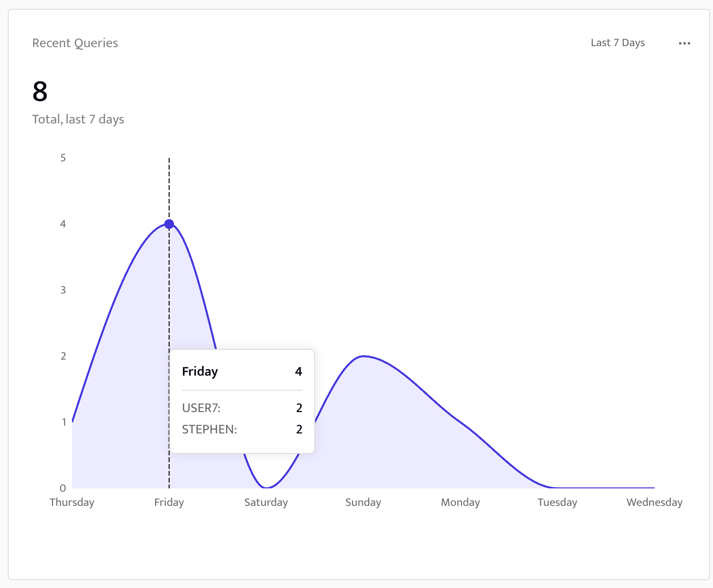Viewport: 713px width, 588px height.
Task: Select the Sunday label below the chart
Action: pos(363,502)
